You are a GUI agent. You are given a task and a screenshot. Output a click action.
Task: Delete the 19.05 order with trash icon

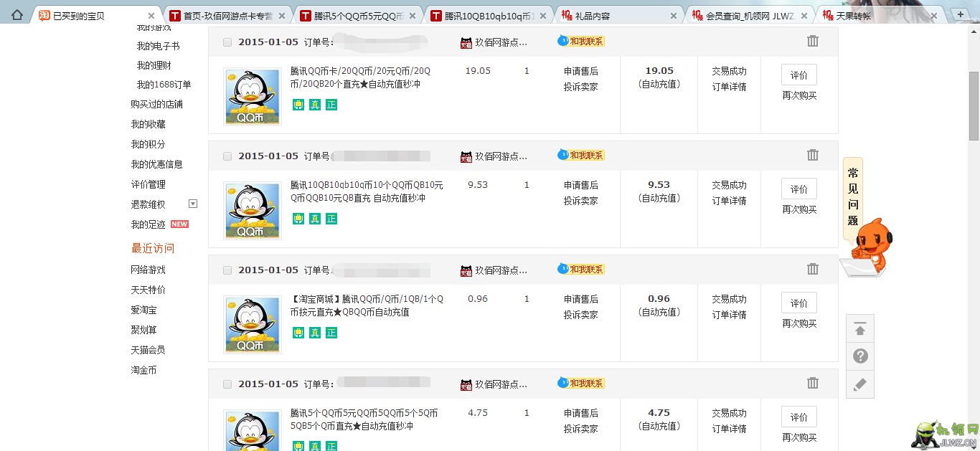pos(813,41)
